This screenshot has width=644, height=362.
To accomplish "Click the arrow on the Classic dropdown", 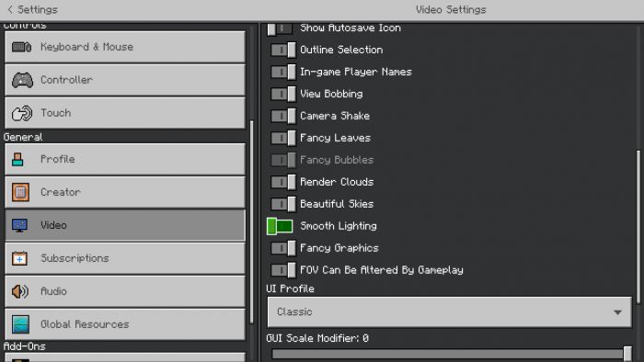I will click(617, 312).
